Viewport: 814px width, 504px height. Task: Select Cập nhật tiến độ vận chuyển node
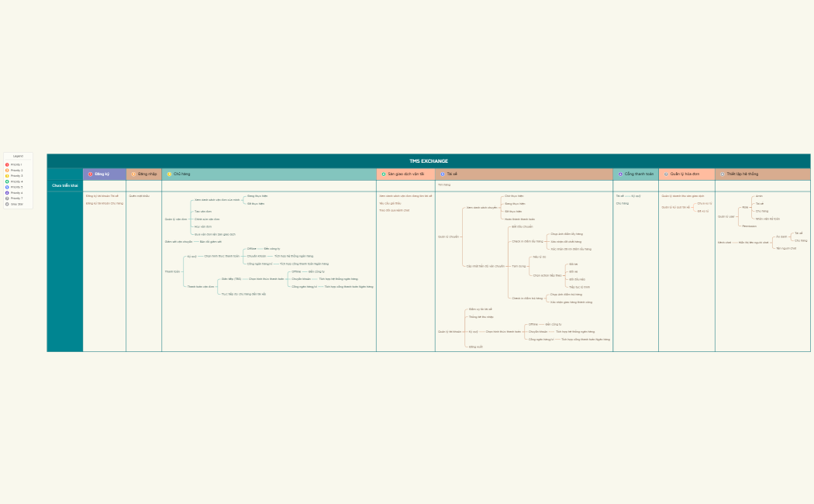click(x=485, y=266)
